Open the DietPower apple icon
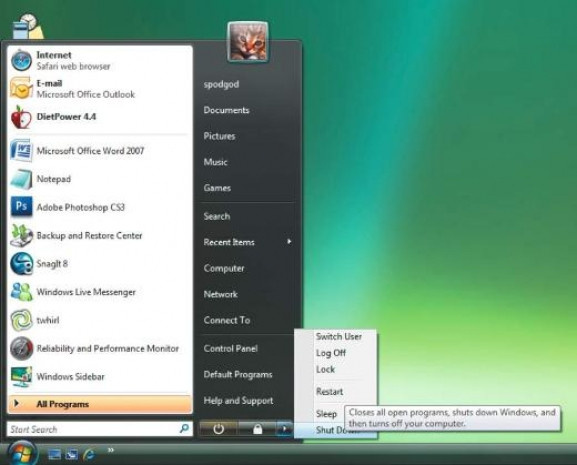 21,117
